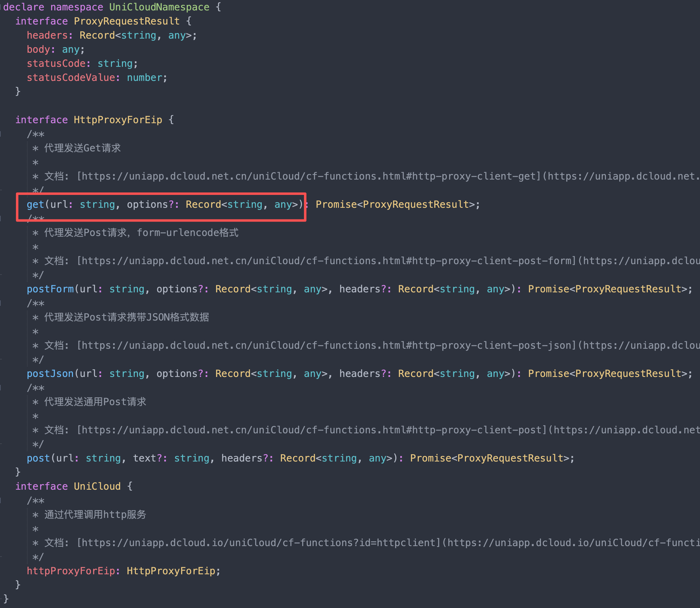The height and width of the screenshot is (608, 700).
Task: Click the statusCodeValue property
Action: coord(71,78)
